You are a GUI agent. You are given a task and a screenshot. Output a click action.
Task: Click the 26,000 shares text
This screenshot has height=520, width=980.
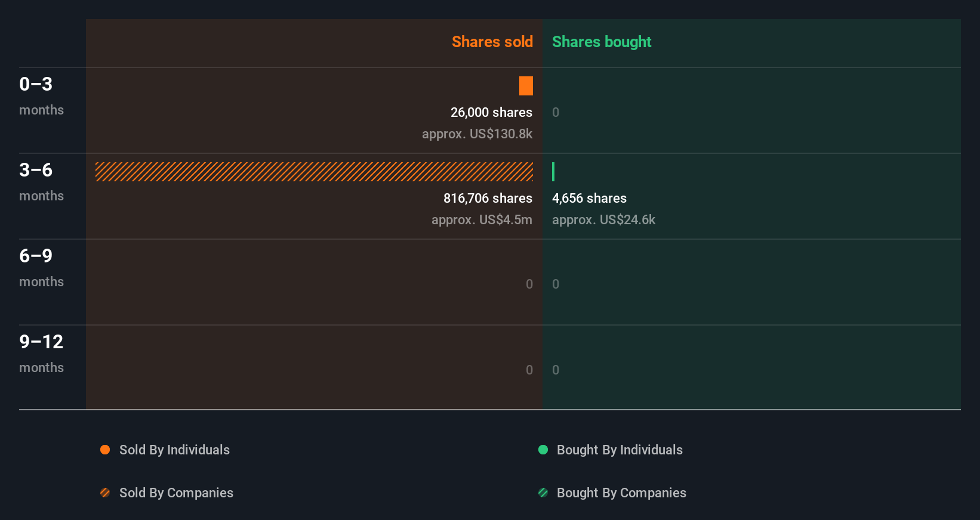pyautogui.click(x=491, y=112)
